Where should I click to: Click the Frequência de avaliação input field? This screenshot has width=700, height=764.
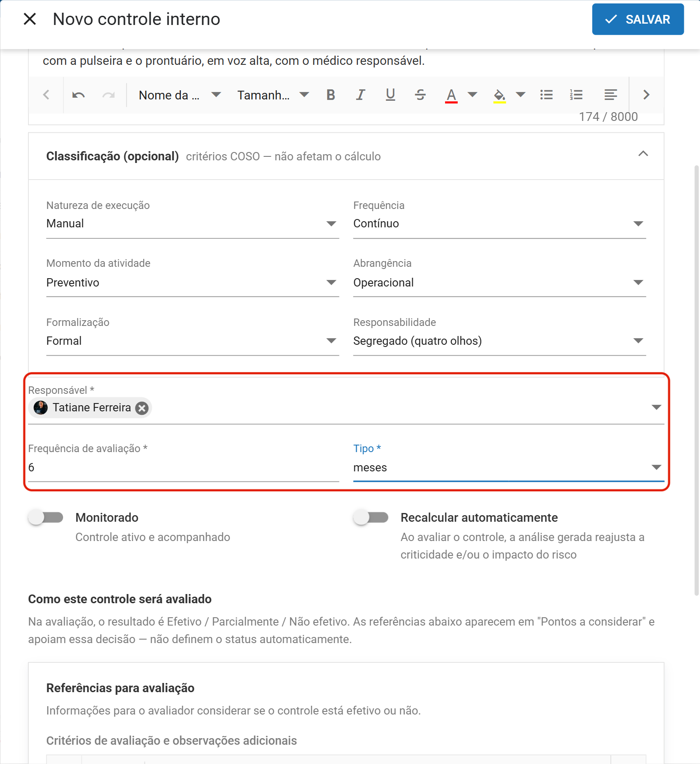(x=184, y=467)
